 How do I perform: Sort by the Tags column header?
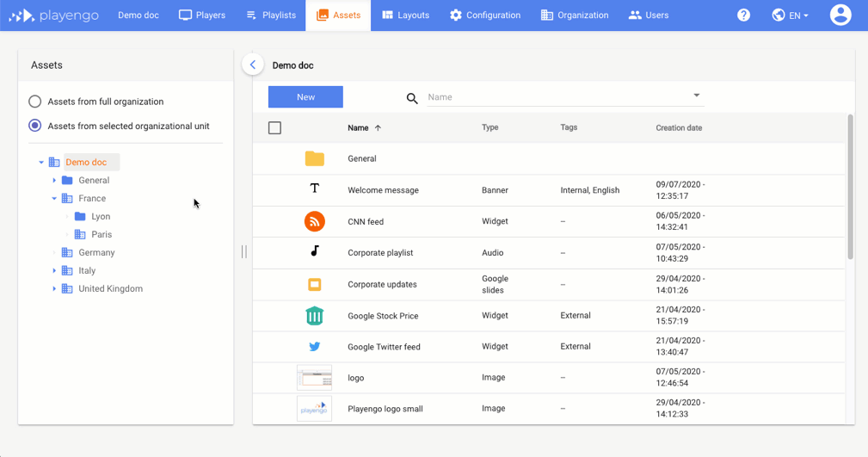click(569, 127)
